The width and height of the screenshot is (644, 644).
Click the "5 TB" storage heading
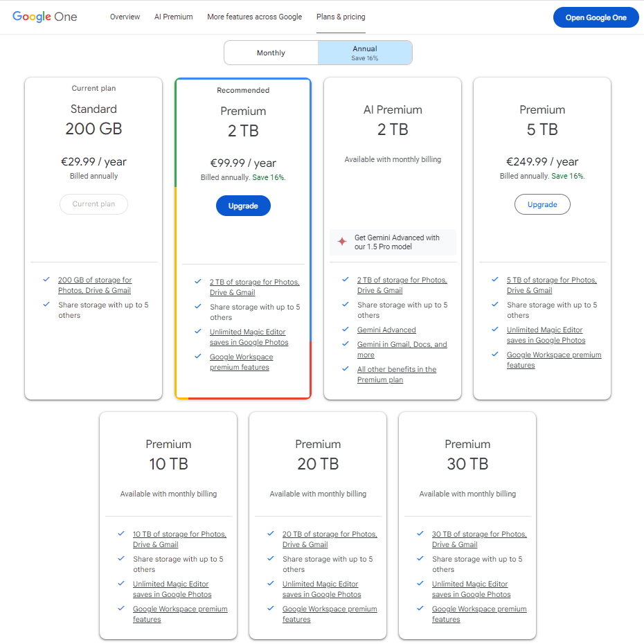542,129
